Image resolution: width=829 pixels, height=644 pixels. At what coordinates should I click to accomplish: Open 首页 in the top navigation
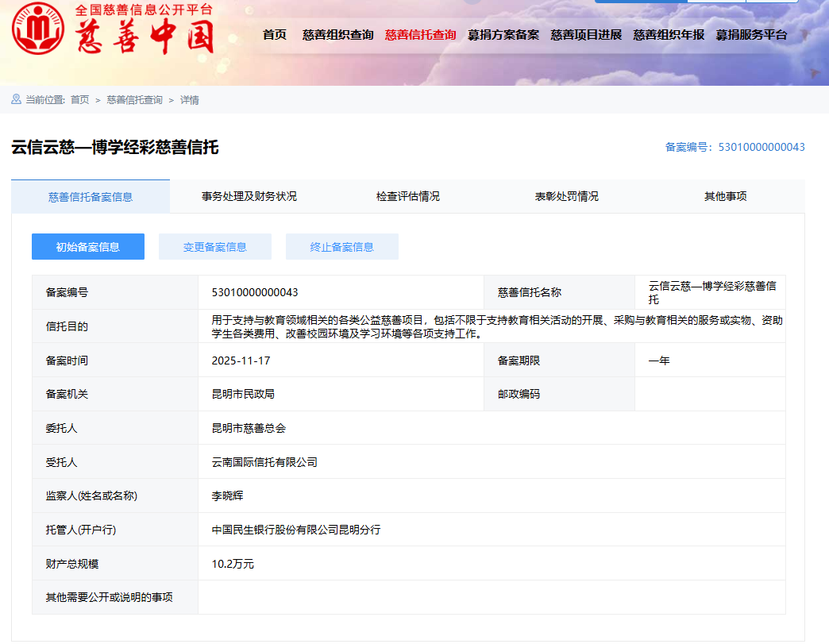pyautogui.click(x=274, y=35)
